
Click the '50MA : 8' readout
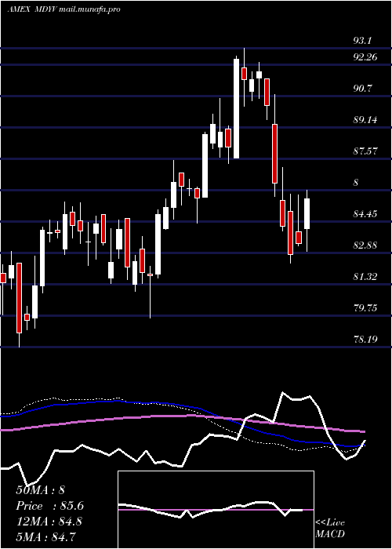pos(41,490)
